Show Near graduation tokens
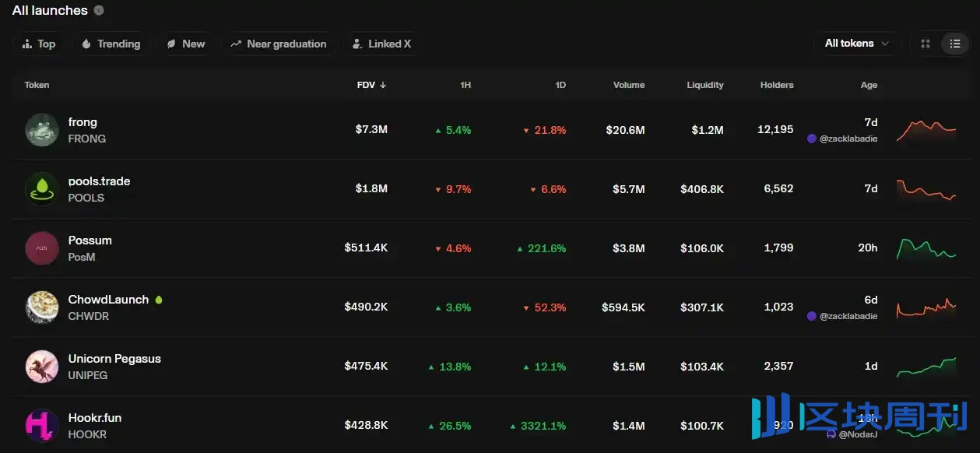This screenshot has width=980, height=453. [x=279, y=44]
